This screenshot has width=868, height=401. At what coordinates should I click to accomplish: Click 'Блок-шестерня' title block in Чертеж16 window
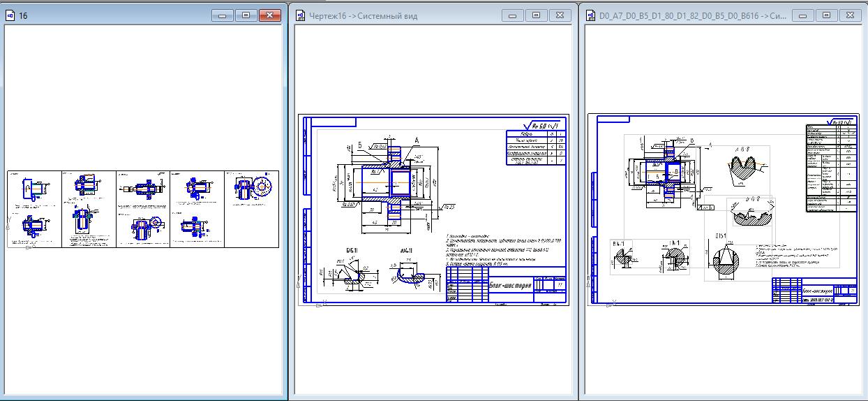(x=509, y=285)
